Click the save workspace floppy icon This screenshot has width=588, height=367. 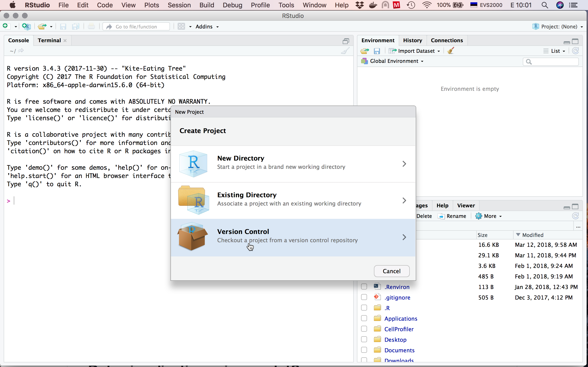click(377, 51)
